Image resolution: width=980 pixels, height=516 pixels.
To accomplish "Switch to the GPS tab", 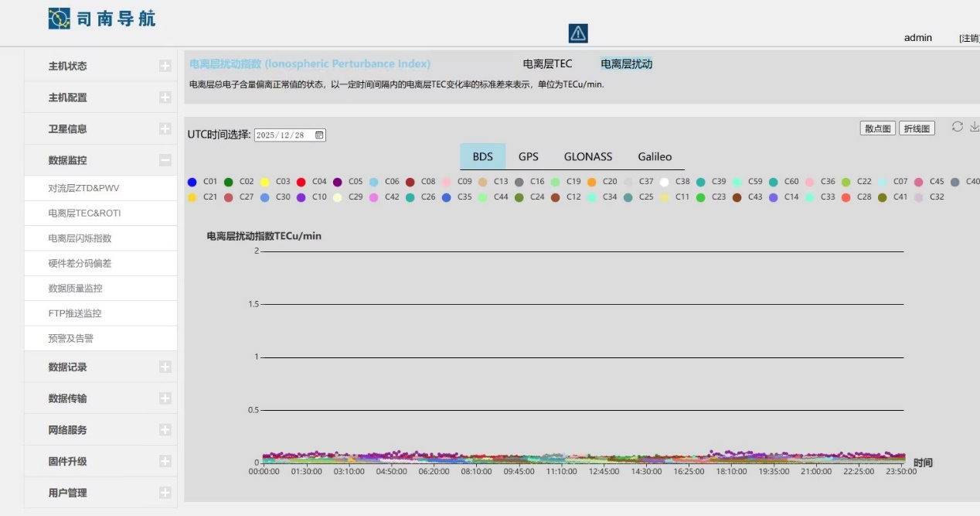I will (529, 156).
